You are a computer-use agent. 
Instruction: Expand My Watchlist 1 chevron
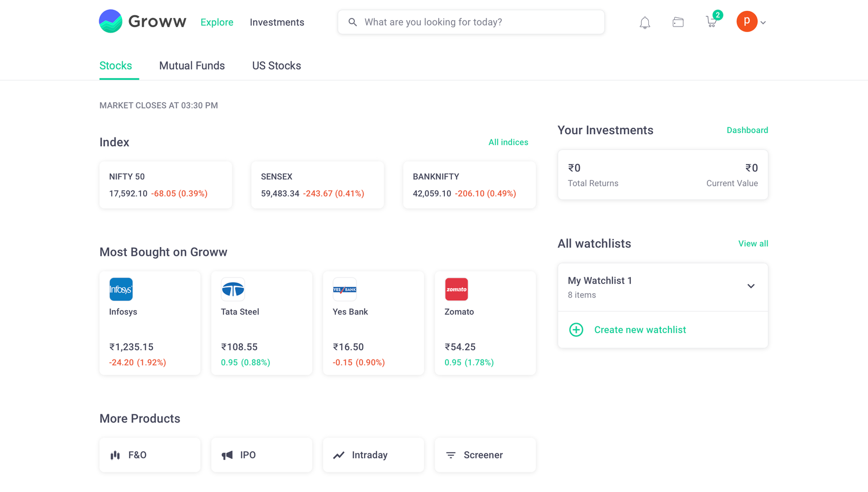751,286
